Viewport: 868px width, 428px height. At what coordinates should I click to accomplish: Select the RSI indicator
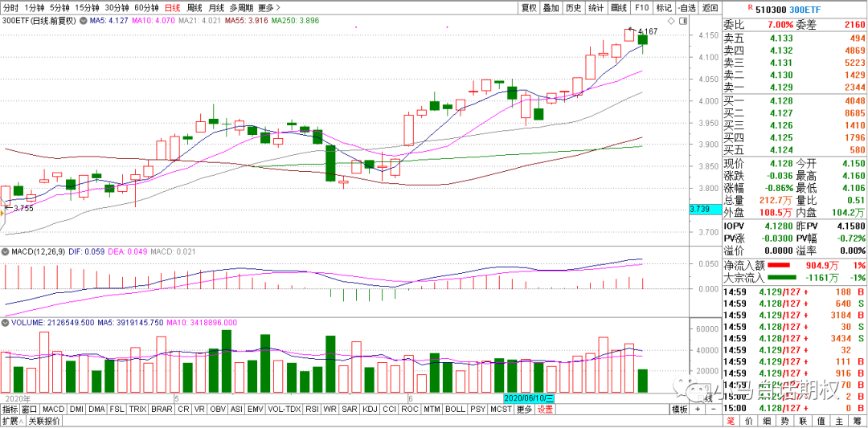[x=312, y=410]
